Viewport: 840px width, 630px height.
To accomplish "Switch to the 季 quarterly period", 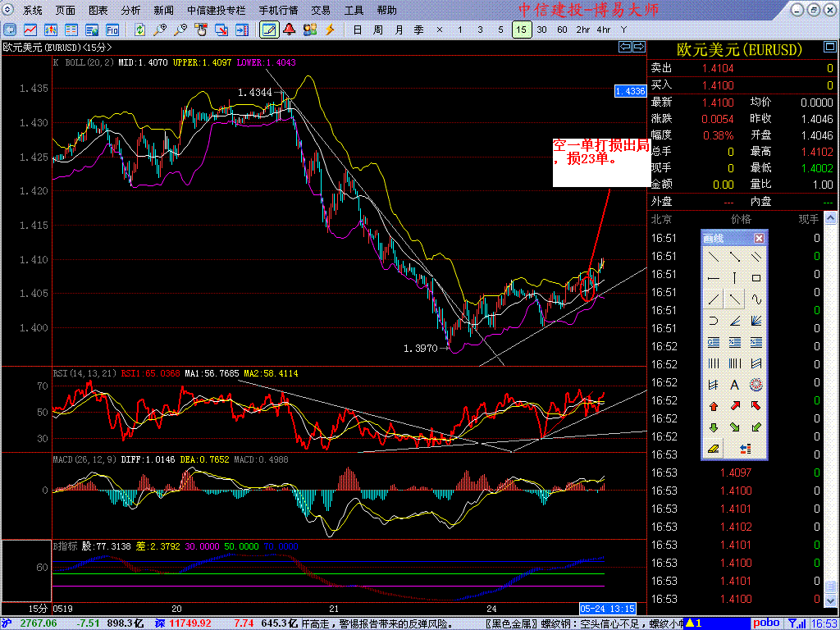I will (419, 30).
